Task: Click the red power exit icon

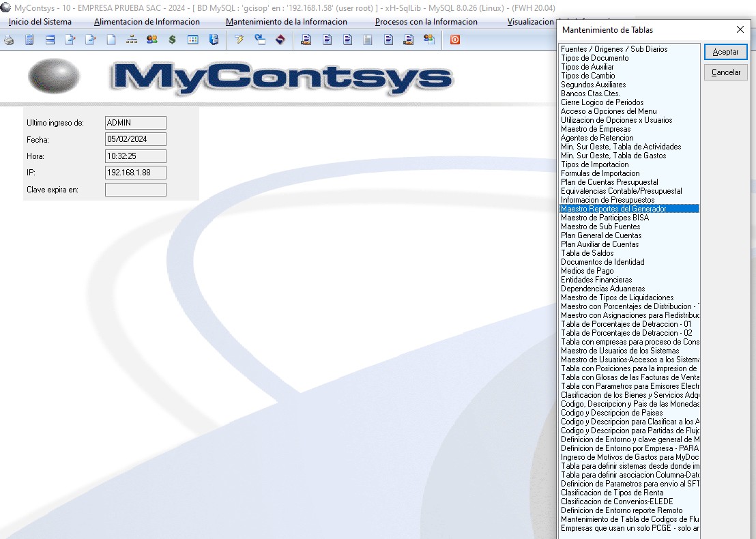Action: pyautogui.click(x=455, y=40)
